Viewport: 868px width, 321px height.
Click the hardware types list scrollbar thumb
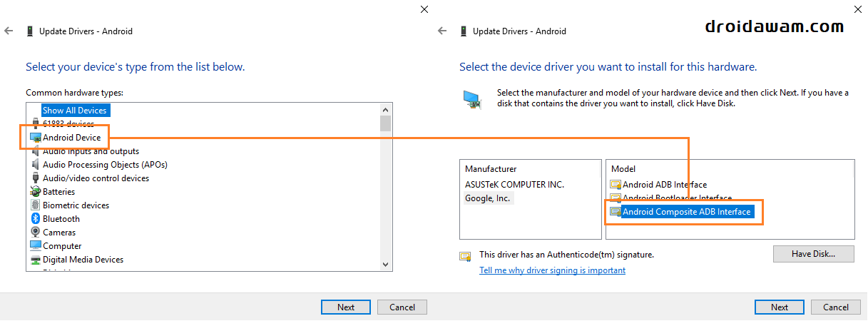(386, 124)
